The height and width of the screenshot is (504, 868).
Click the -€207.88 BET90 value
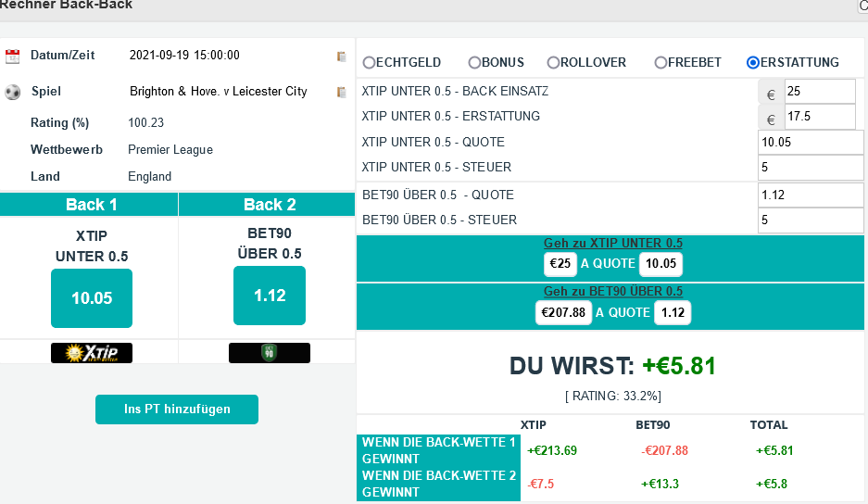[x=664, y=451]
